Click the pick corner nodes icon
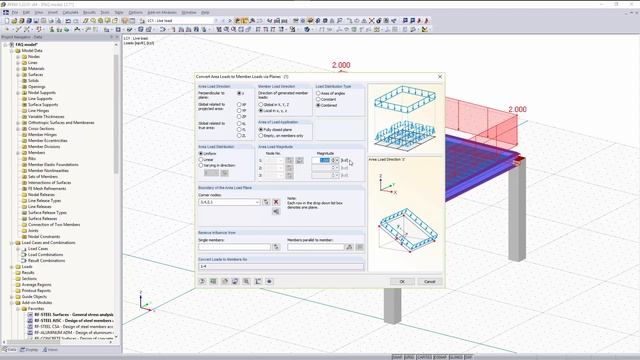 coord(266,202)
